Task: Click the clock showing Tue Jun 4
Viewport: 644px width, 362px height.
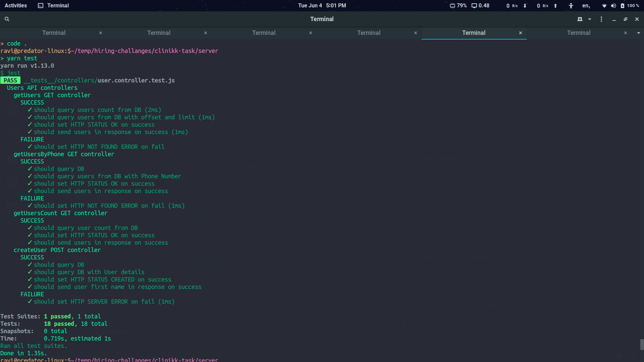Action: tap(322, 6)
